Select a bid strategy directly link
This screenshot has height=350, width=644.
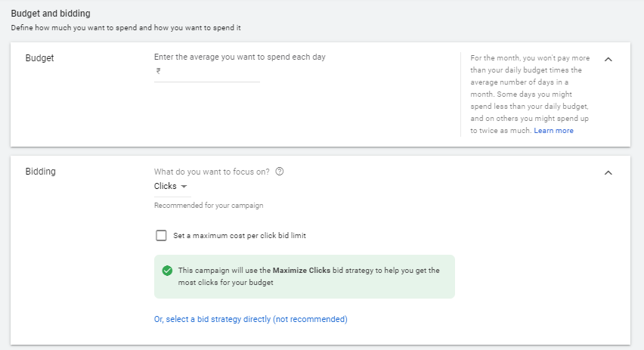250,319
